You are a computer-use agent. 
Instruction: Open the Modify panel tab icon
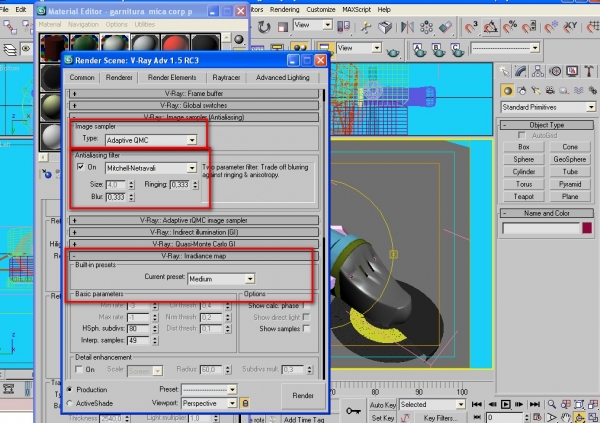pos(521,71)
